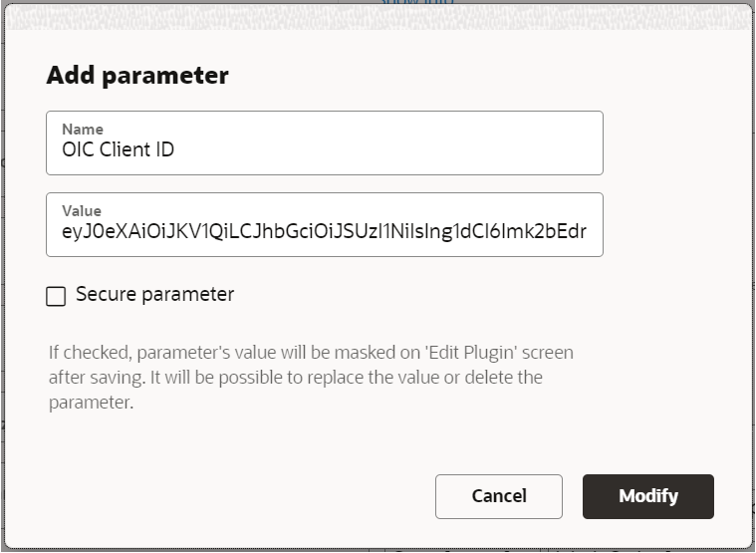
Task: Click the "Add parameter" dialog heading
Action: [x=137, y=75]
